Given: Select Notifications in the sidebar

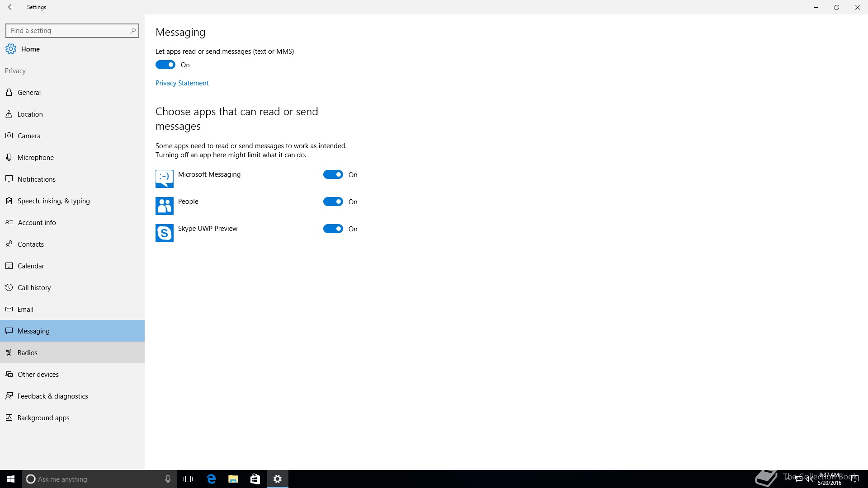Looking at the screenshot, I should [72, 179].
